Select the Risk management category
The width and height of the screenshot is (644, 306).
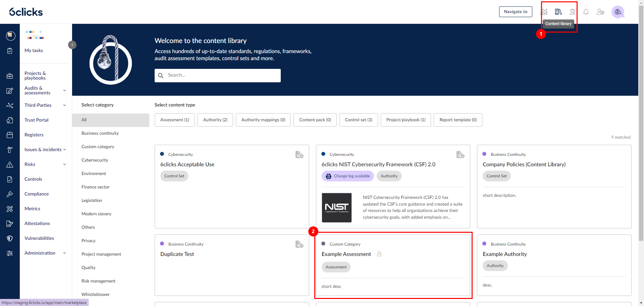coord(98,281)
